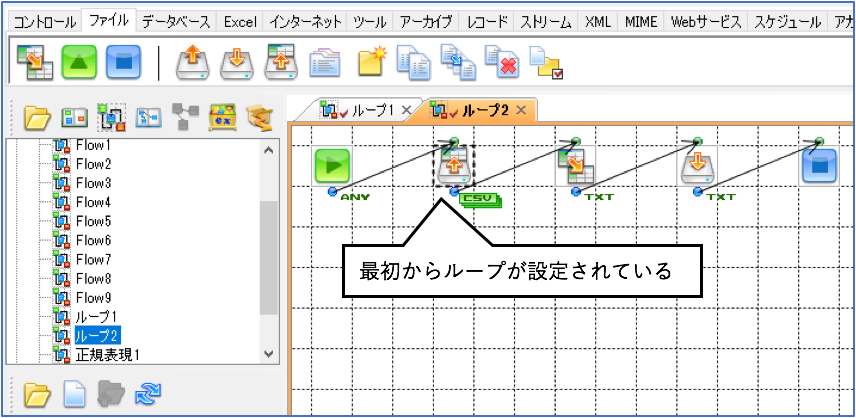The width and height of the screenshot is (856, 418).
Task: Open the ツール palette tab
Action: point(370,22)
